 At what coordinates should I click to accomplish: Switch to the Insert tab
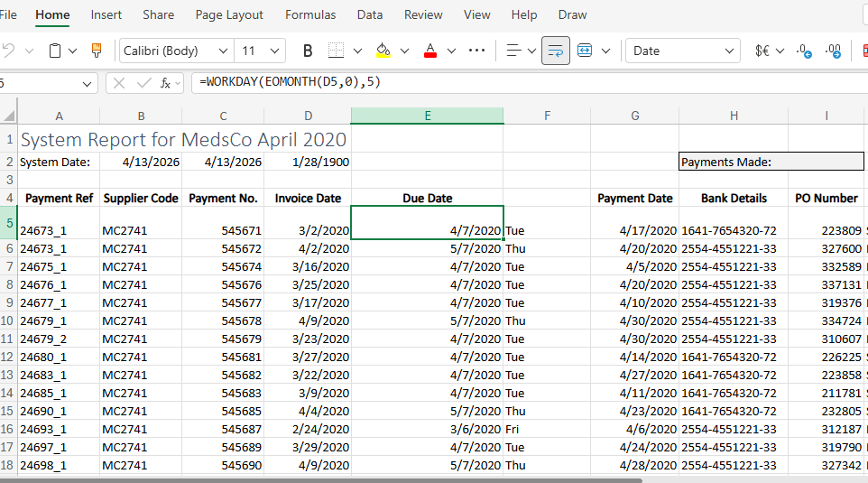click(106, 15)
